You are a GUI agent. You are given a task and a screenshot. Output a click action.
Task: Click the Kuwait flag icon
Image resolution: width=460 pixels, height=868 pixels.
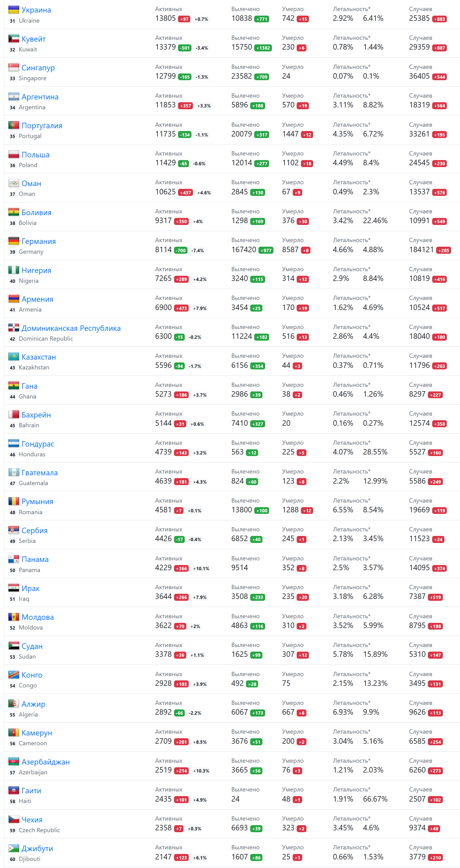[x=13, y=39]
